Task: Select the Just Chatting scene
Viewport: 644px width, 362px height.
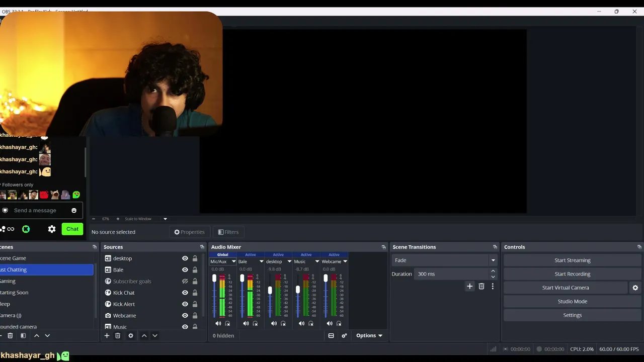Action: [x=46, y=269]
